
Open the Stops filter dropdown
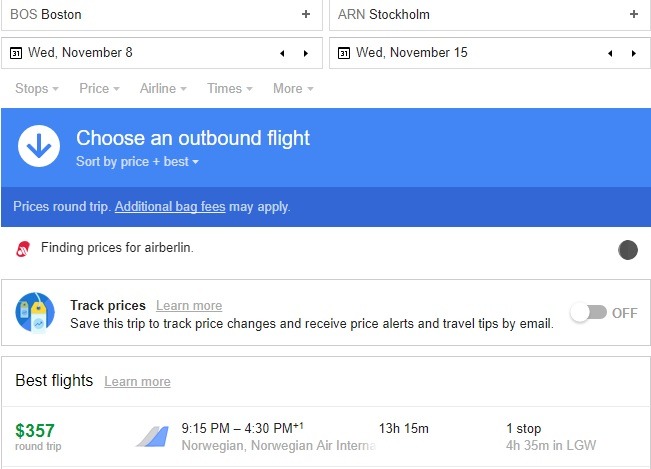coord(37,89)
